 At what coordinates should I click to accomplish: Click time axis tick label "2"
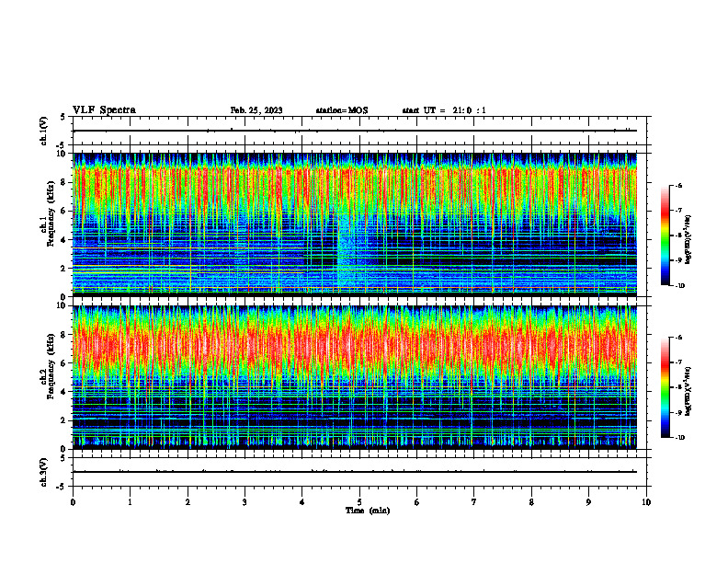point(188,502)
